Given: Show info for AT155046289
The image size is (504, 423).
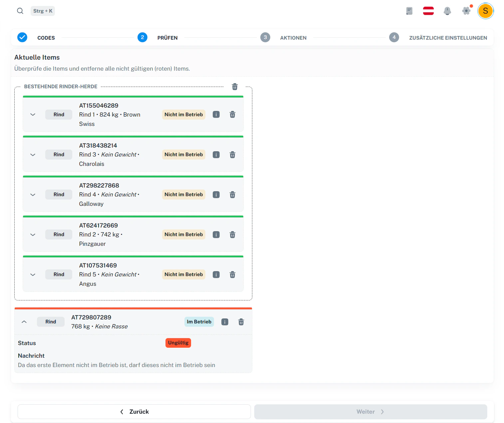Looking at the screenshot, I should pos(216,115).
